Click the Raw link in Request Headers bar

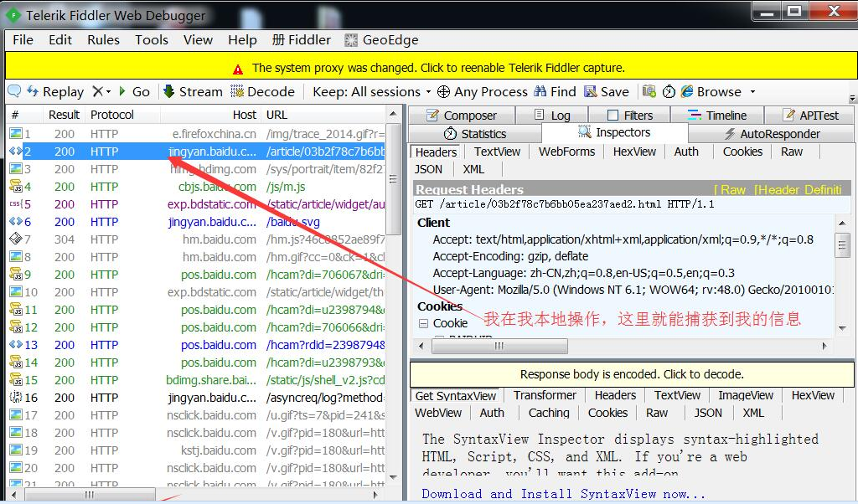click(x=730, y=190)
